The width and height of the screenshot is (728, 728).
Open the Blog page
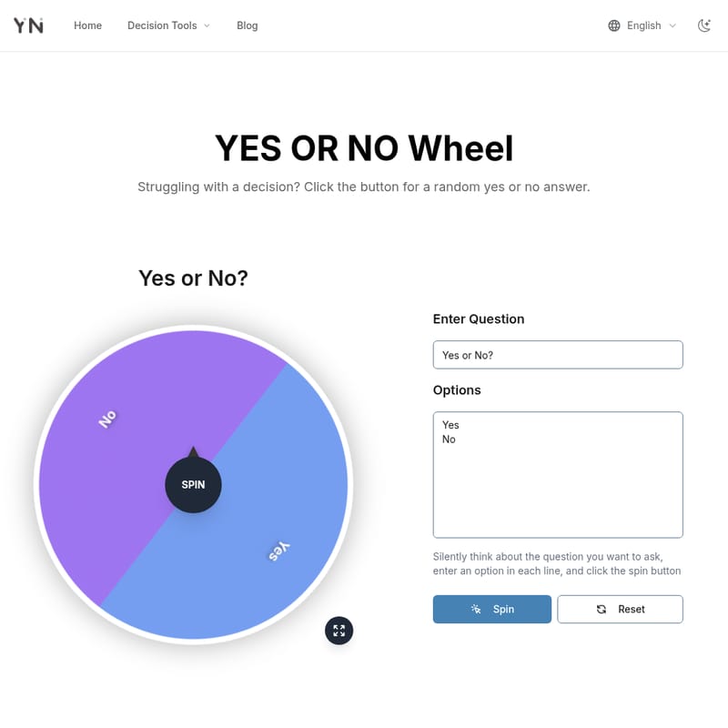click(247, 25)
